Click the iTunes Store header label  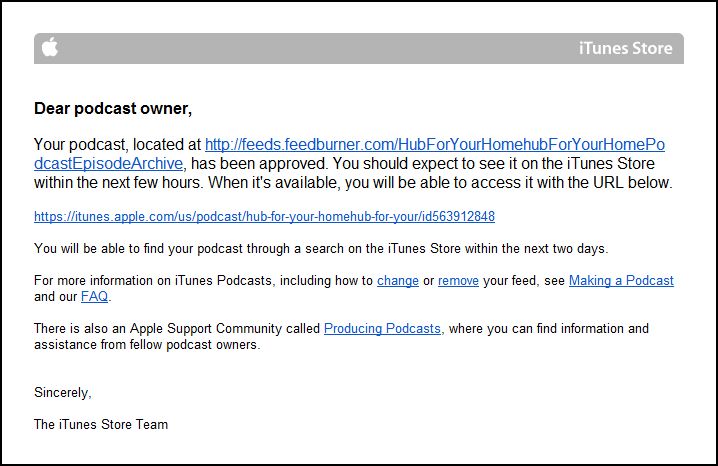tap(626, 48)
